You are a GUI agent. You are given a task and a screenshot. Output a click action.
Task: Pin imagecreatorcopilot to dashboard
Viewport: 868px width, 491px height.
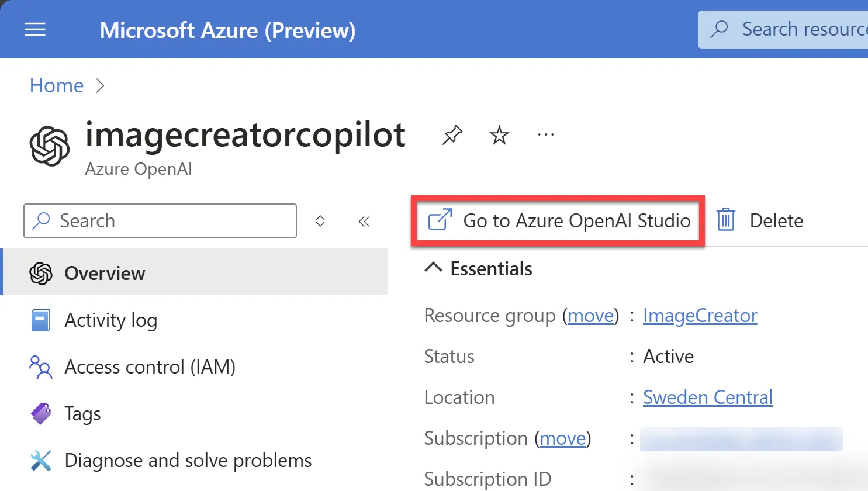tap(452, 136)
